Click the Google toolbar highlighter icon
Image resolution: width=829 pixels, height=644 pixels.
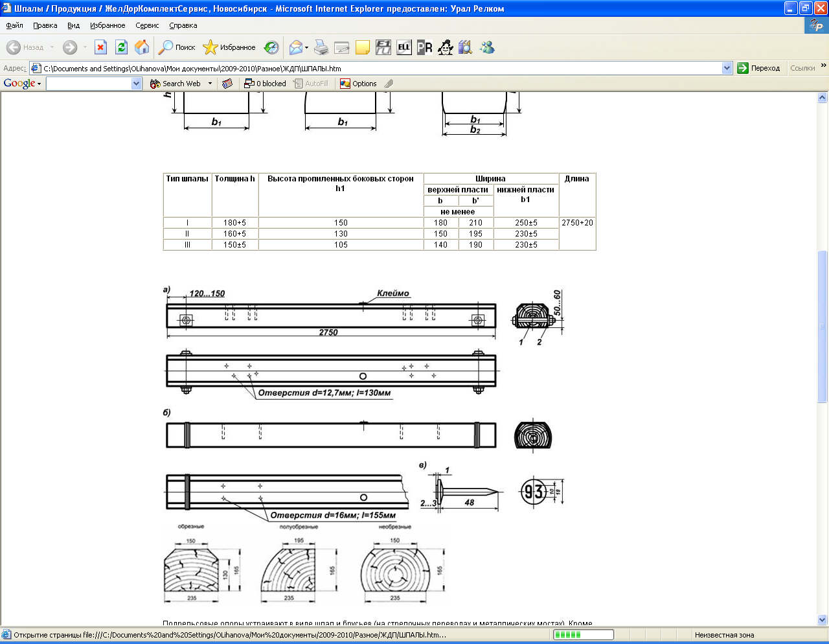[x=389, y=84]
